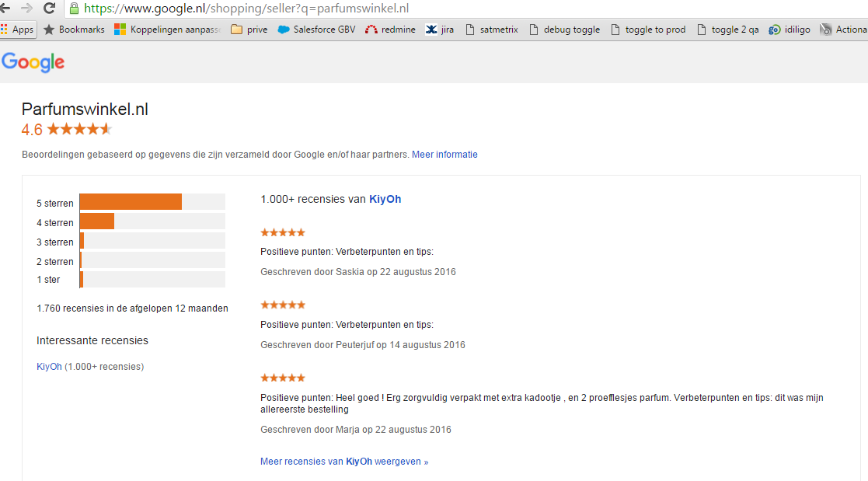Screen dimensions: 868x481
Task: Click the Parfumswinkel.nl seller title
Action: point(85,109)
